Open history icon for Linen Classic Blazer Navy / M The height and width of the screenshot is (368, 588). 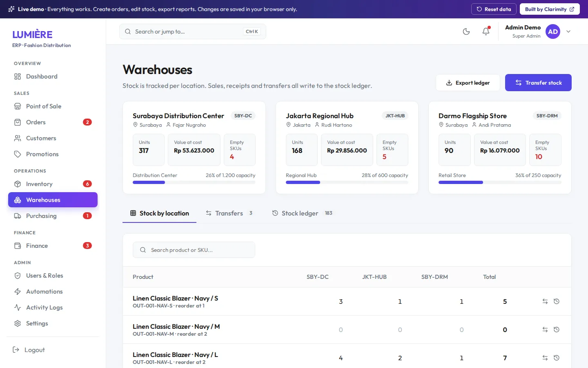557,330
